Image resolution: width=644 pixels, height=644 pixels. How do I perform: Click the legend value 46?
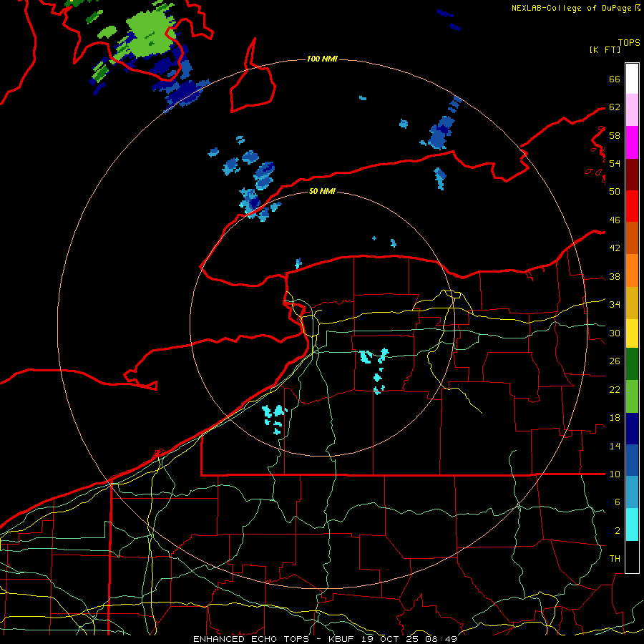(615, 220)
